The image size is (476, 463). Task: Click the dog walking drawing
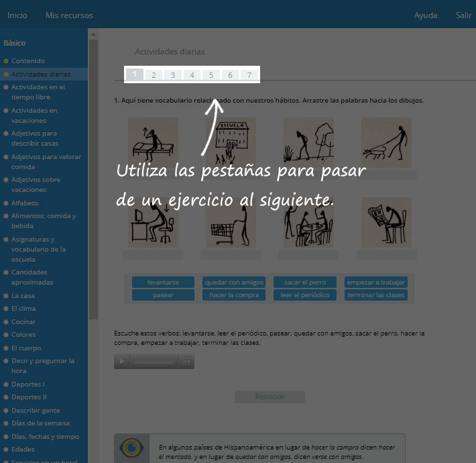tap(387, 142)
